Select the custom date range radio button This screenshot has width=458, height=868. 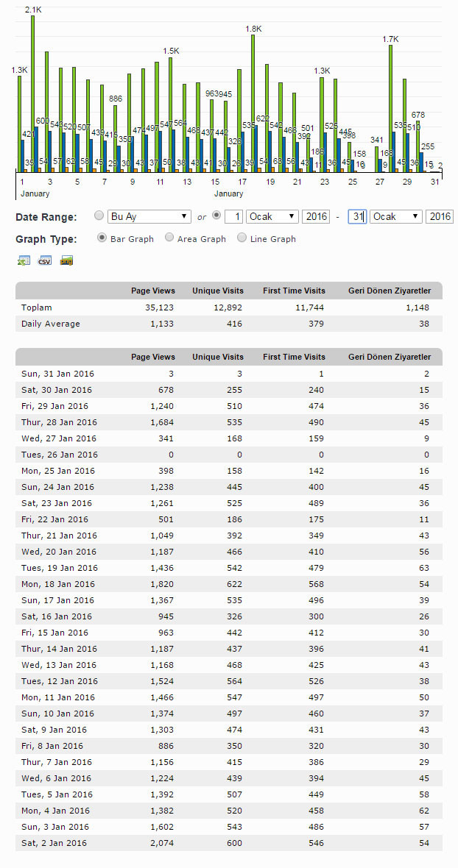[x=216, y=216]
